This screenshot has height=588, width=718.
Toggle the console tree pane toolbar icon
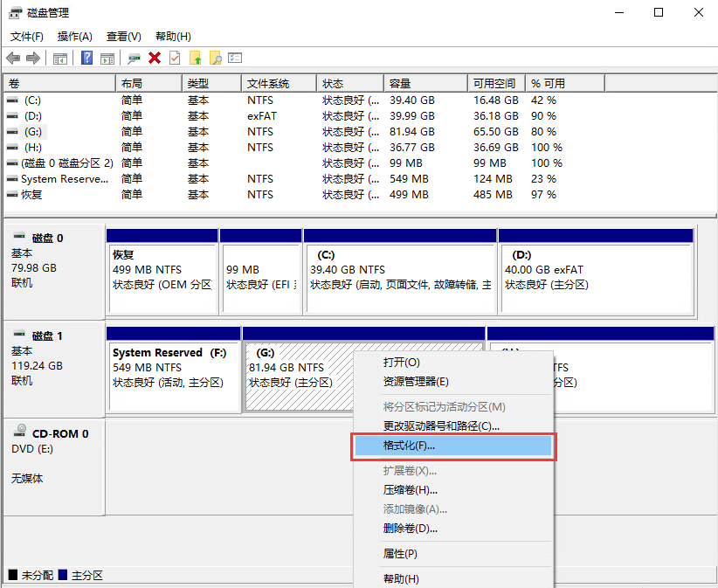[60, 59]
